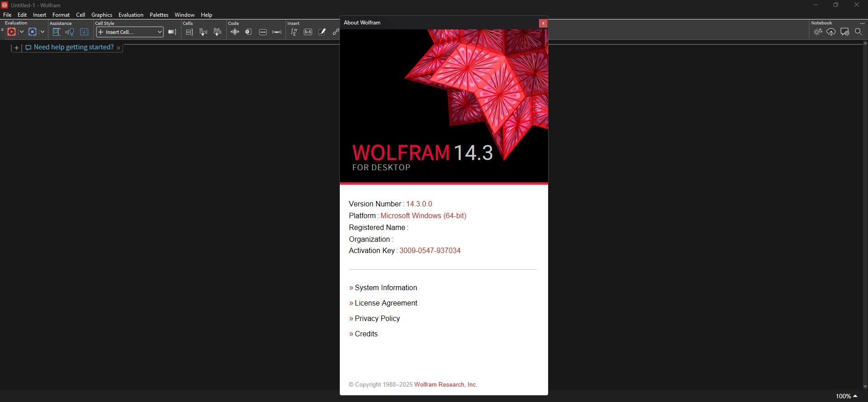
Task: Click the In cell arrow icon
Action: pos(204,32)
